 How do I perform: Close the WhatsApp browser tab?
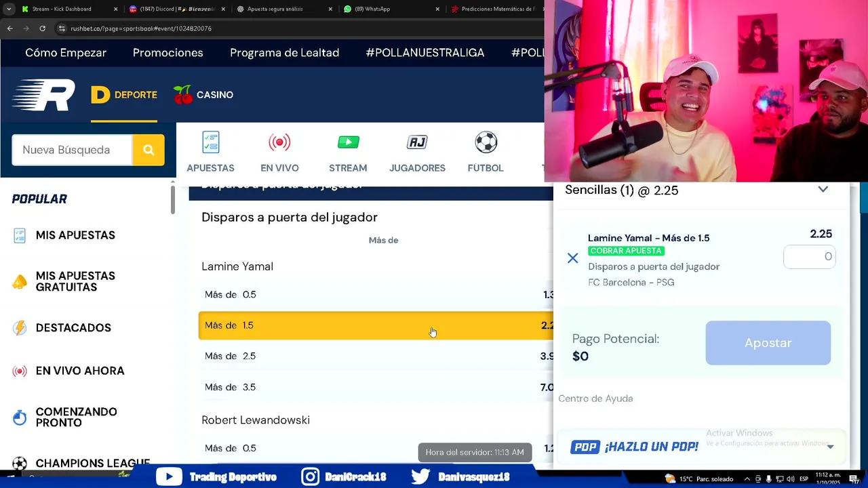click(437, 9)
